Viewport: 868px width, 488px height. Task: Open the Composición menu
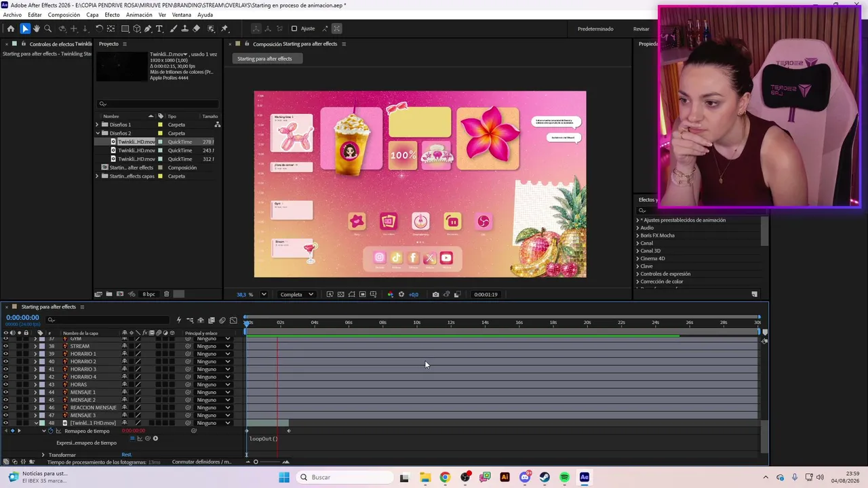click(64, 15)
